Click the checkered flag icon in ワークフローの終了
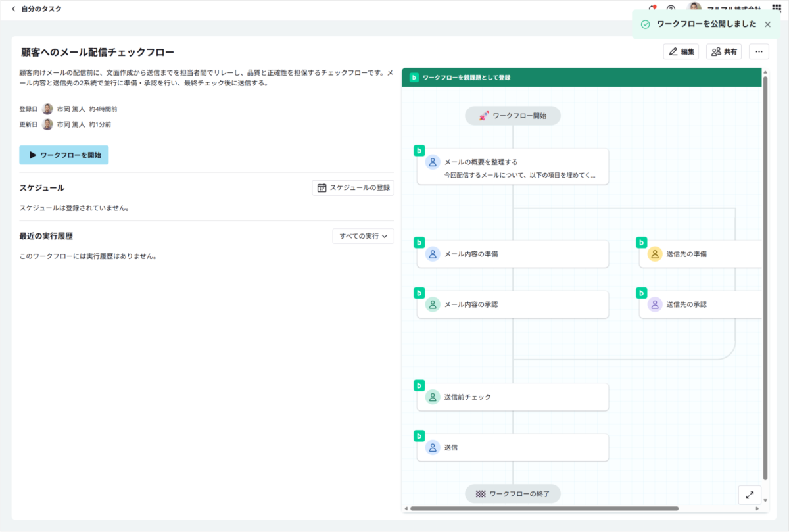Viewport: 789px width, 532px height. pos(481,493)
